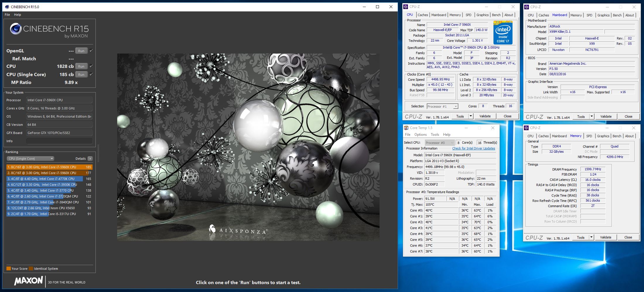Open the CPU (Single Core) ranking dropdown
The width and height of the screenshot is (644, 292).
tap(30, 159)
